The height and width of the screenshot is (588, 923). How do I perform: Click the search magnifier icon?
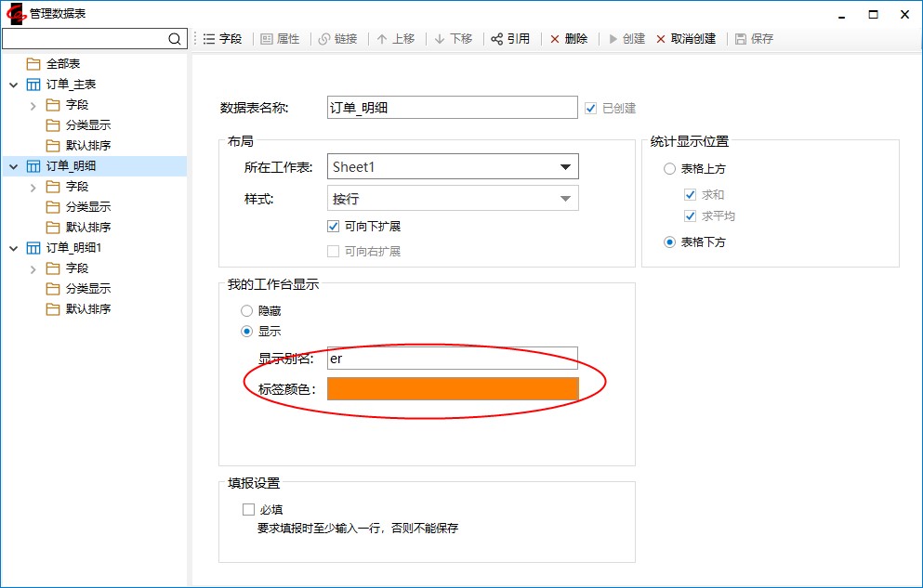click(x=175, y=39)
